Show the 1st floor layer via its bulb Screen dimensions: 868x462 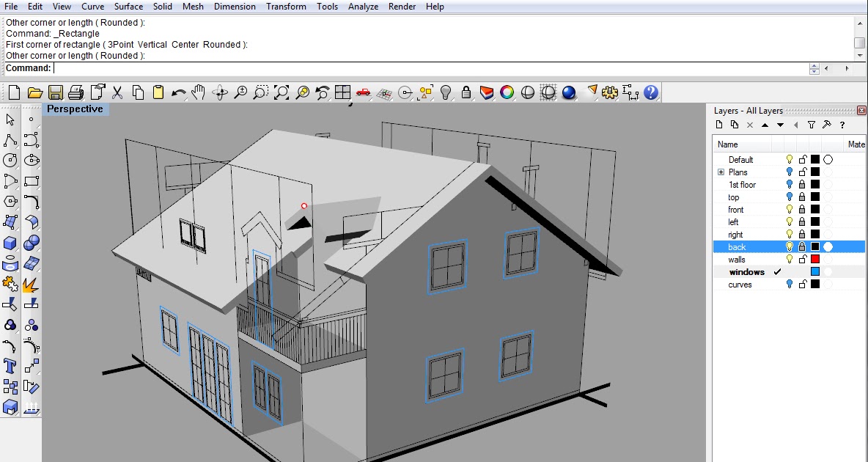[790, 185]
